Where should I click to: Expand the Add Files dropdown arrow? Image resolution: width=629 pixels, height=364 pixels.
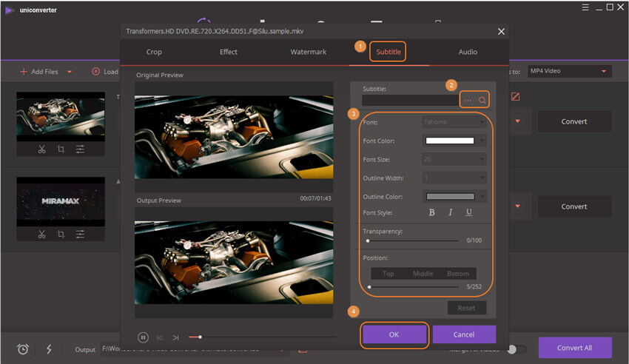click(70, 72)
